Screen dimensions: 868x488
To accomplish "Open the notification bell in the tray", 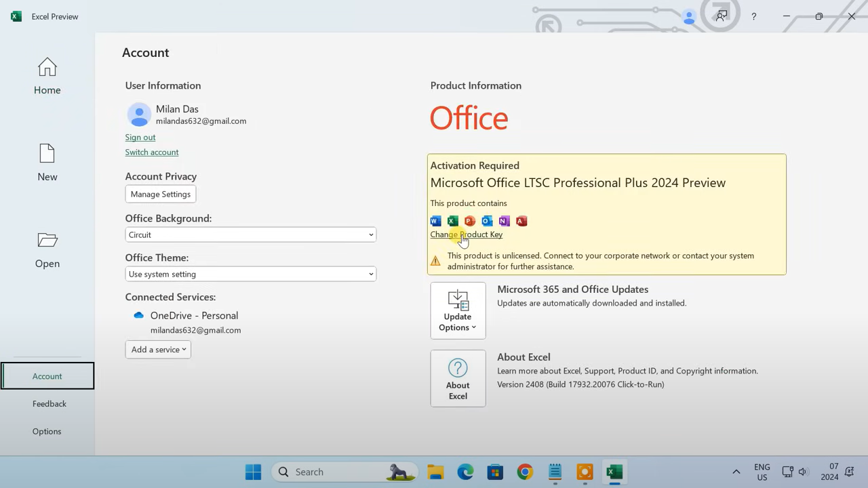I will pyautogui.click(x=850, y=472).
